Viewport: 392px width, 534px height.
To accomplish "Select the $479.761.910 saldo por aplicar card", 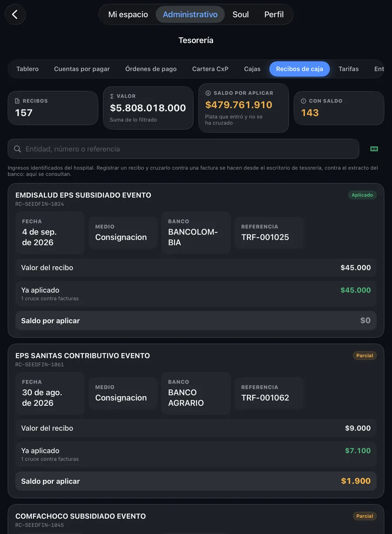I will (243, 108).
